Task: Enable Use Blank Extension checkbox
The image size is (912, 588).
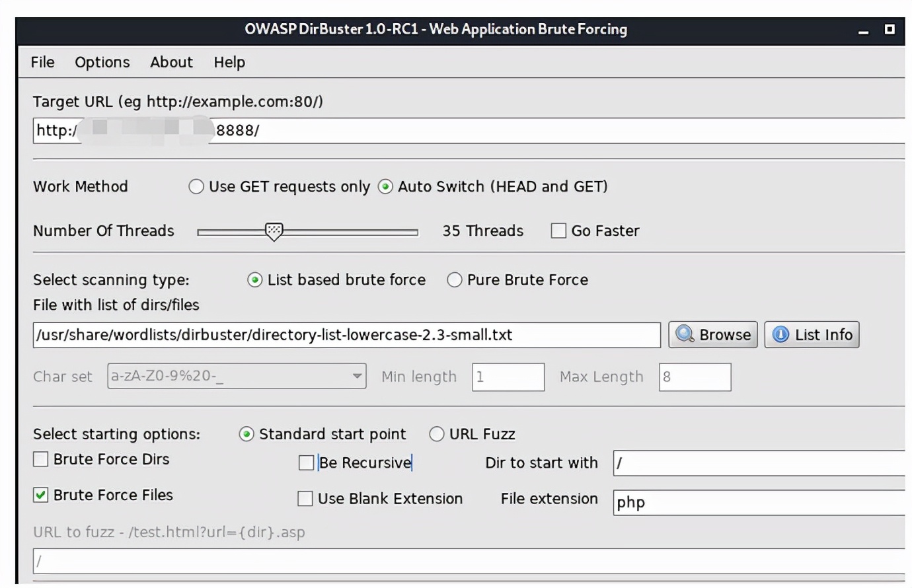Action: pyautogui.click(x=305, y=499)
